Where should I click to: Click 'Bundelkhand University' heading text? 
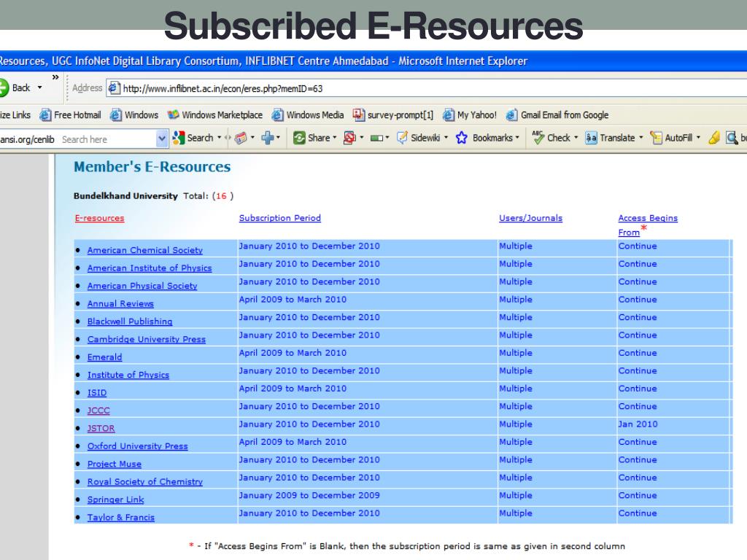click(125, 195)
